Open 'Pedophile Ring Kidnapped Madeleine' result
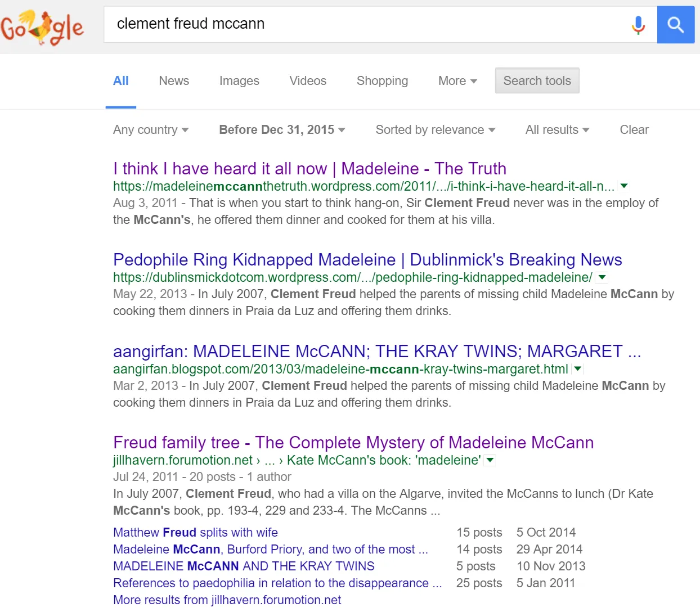 (x=367, y=260)
